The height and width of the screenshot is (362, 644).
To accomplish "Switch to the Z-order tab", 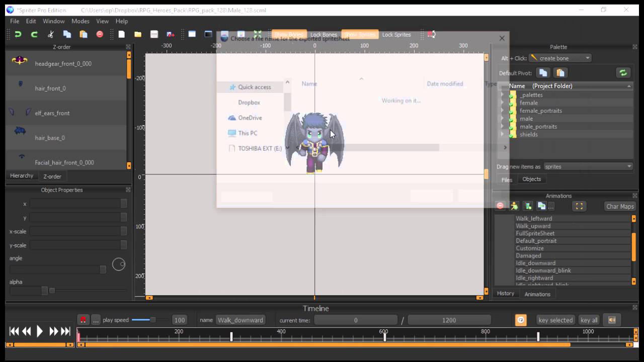I will [52, 176].
